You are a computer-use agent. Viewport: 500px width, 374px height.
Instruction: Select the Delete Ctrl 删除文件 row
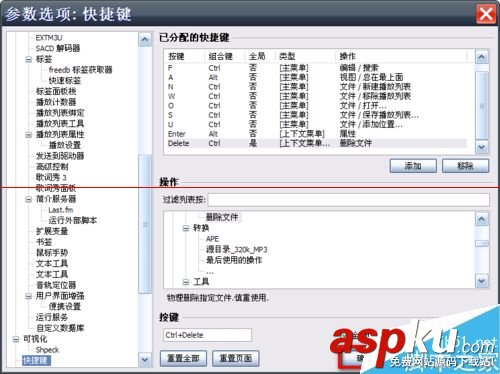(x=317, y=143)
